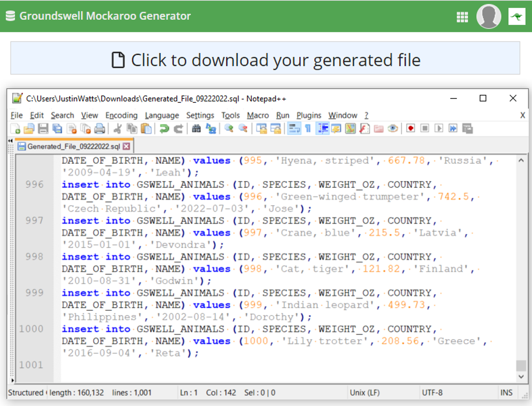
Task: Click the Stop Recording macro icon
Action: coord(425,128)
